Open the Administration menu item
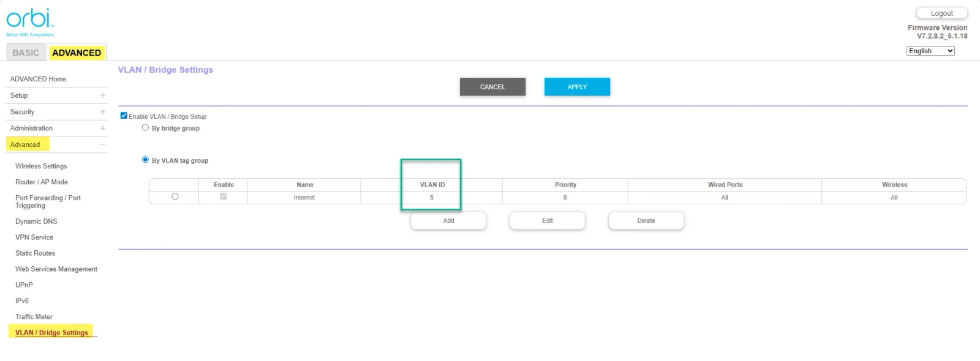The height and width of the screenshot is (361, 980). click(31, 128)
